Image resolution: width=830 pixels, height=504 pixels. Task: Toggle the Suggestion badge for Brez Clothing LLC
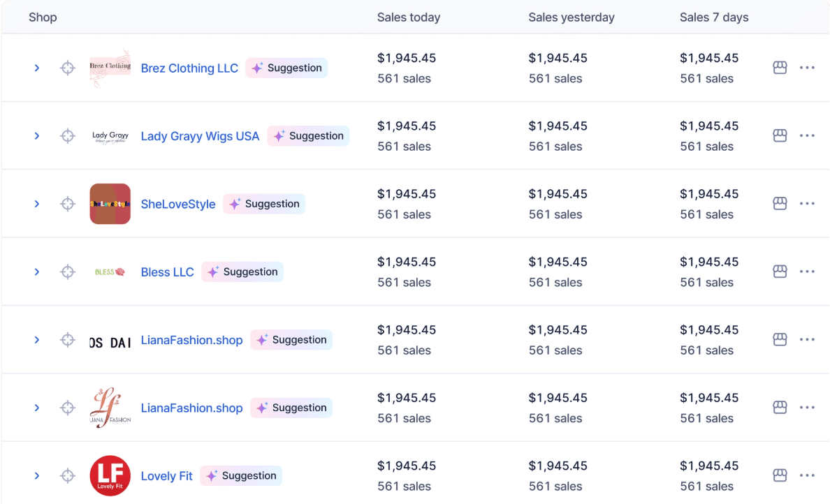coord(286,68)
